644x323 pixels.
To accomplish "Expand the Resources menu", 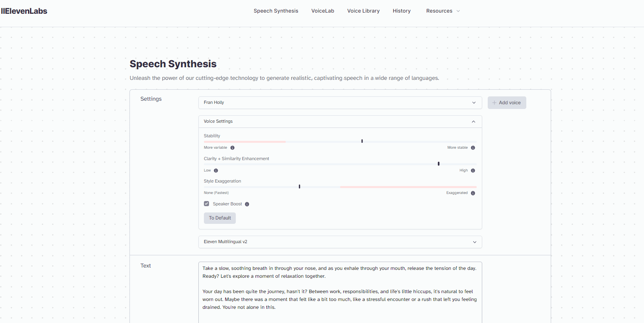I will [x=443, y=11].
